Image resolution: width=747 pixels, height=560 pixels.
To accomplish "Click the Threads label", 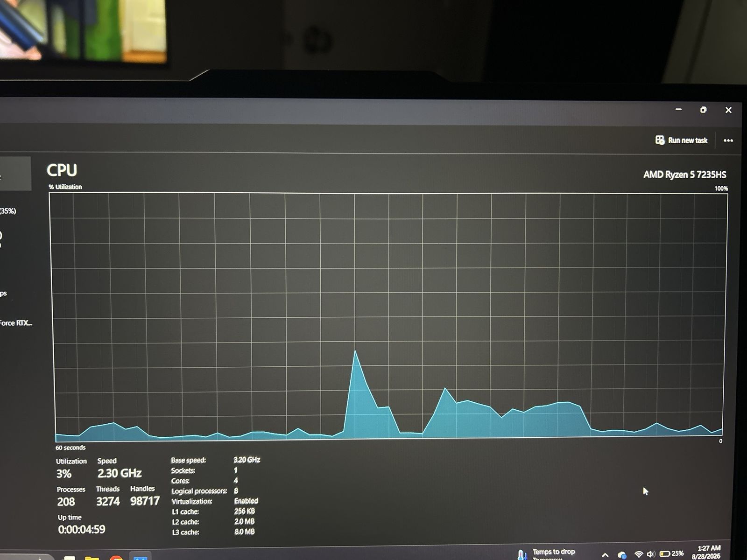I will 108,489.
